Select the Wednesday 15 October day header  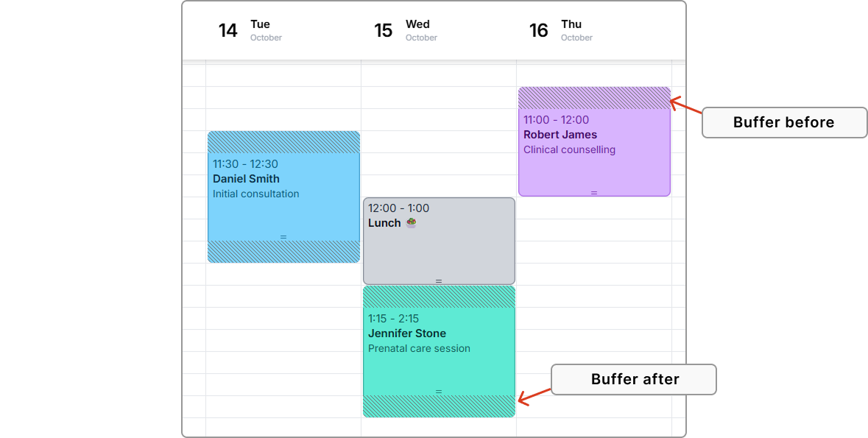click(406, 30)
